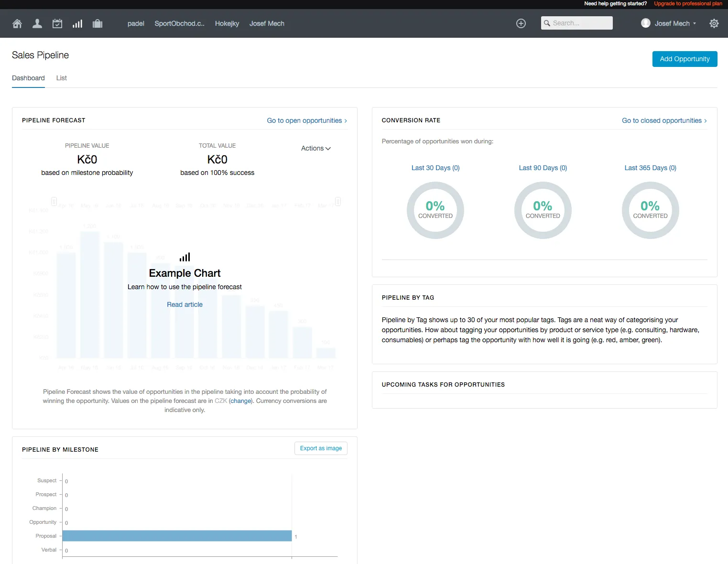The width and height of the screenshot is (728, 564).
Task: Click Upgrade to professional plan link
Action: tap(688, 3)
